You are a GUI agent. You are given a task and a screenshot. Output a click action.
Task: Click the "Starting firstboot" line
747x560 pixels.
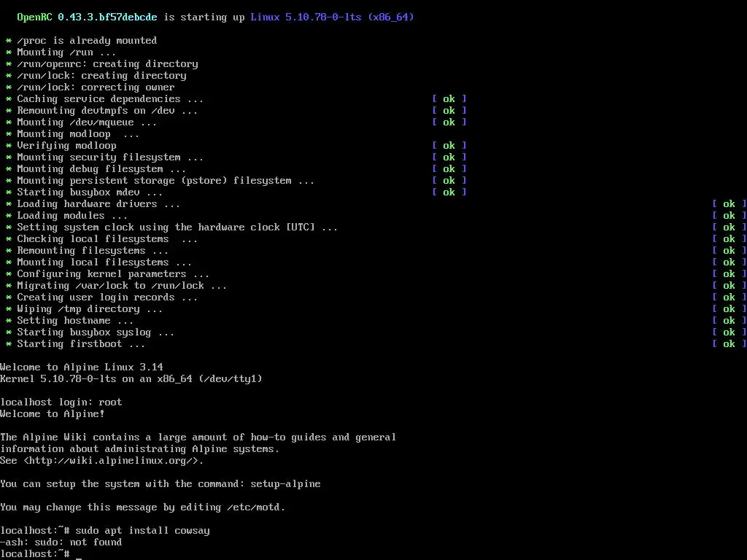click(x=81, y=344)
